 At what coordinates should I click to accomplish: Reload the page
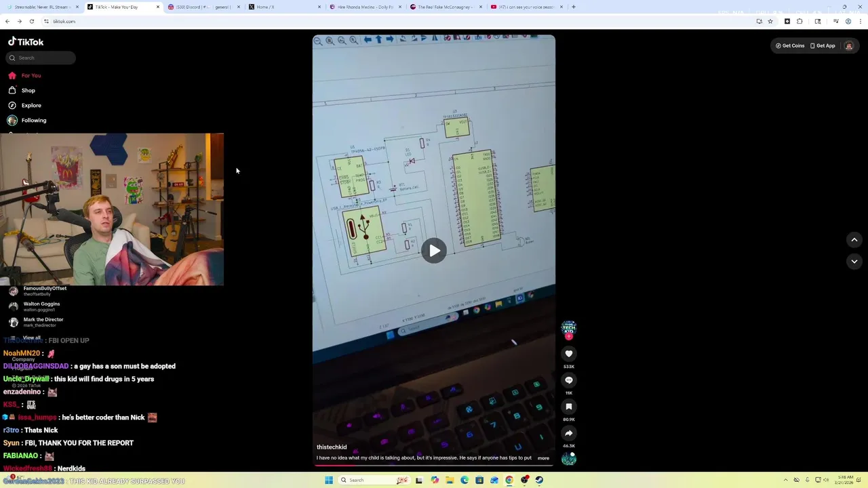[31, 21]
